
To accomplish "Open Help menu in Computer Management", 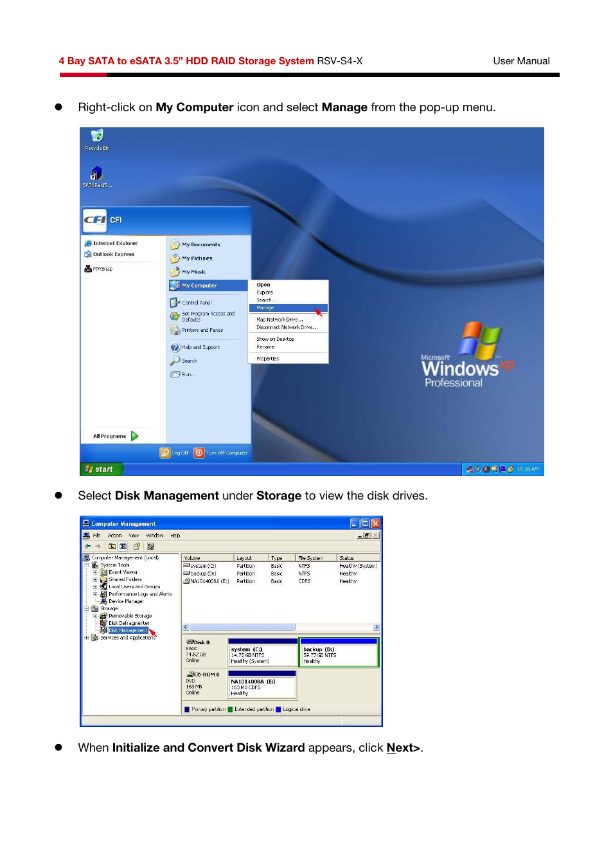I will 175,536.
